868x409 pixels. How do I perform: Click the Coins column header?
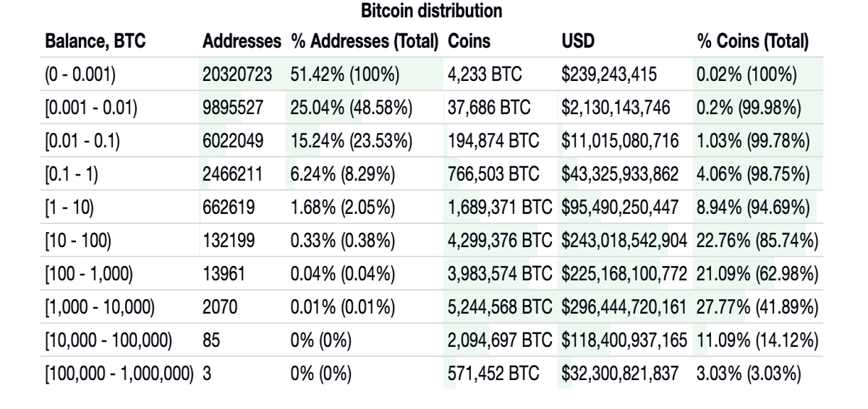click(x=467, y=44)
